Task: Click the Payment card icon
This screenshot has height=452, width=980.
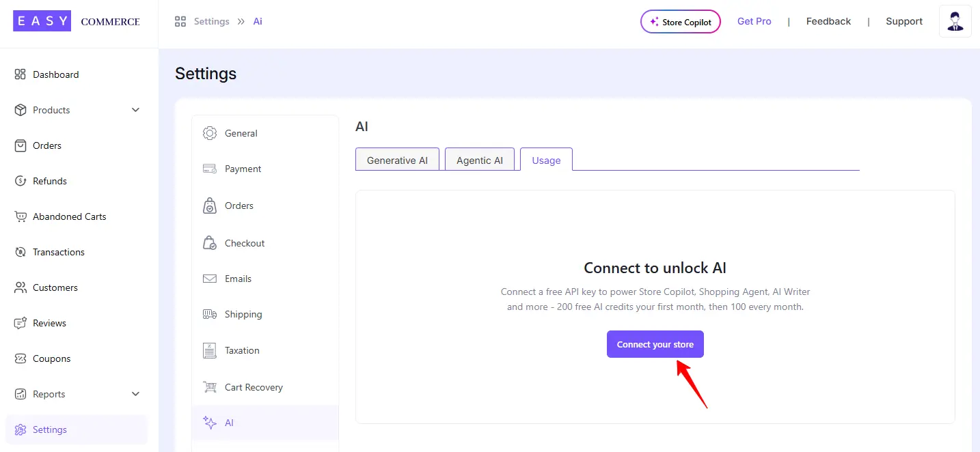Action: coord(210,169)
